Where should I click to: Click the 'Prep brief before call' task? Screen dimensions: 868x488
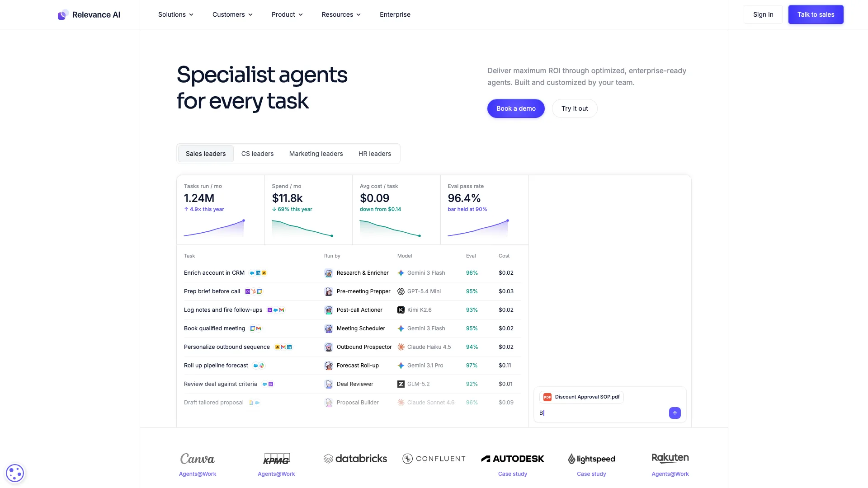(212, 291)
